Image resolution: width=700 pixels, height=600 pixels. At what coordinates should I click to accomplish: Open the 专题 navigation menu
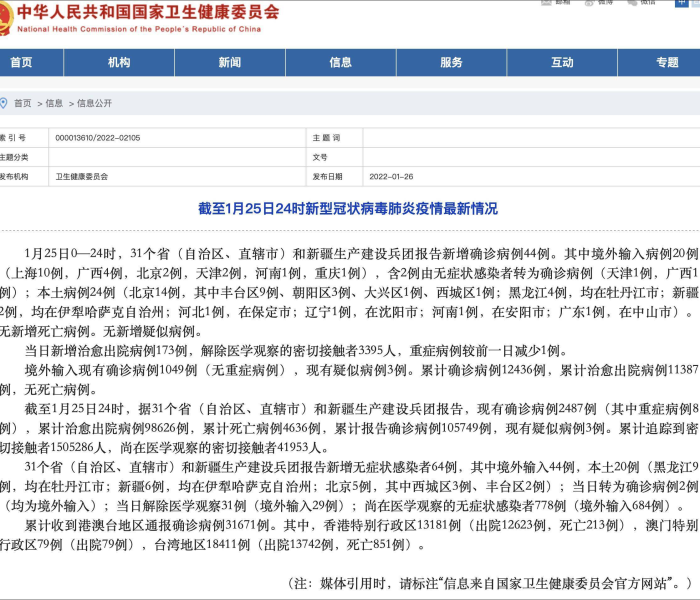pyautogui.click(x=667, y=63)
